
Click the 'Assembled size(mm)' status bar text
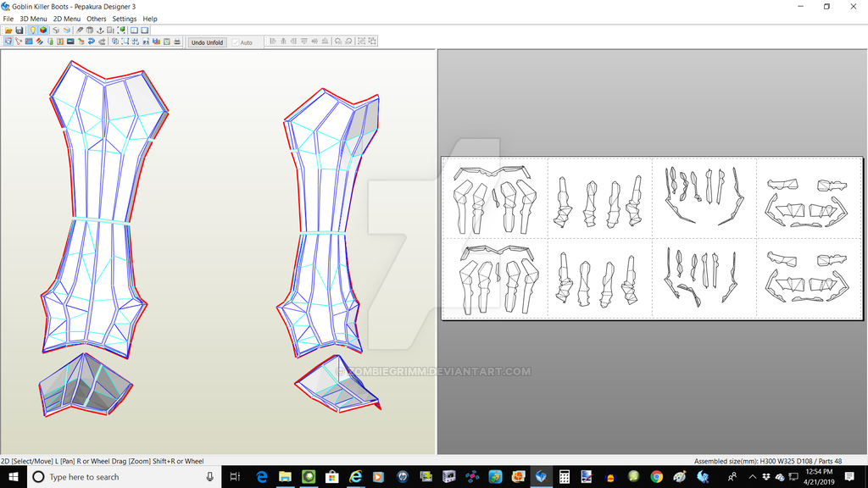point(768,461)
